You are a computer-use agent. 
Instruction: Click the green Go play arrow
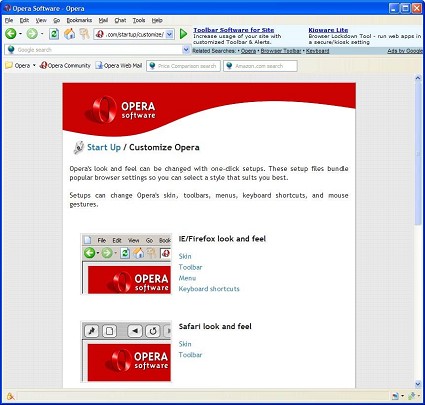pyautogui.click(x=183, y=34)
